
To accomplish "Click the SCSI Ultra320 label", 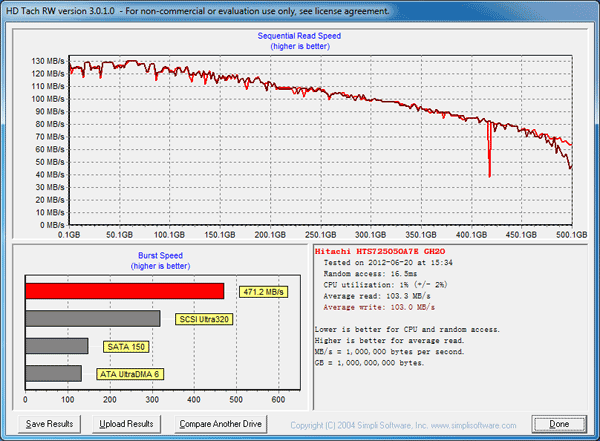I will (x=206, y=319).
